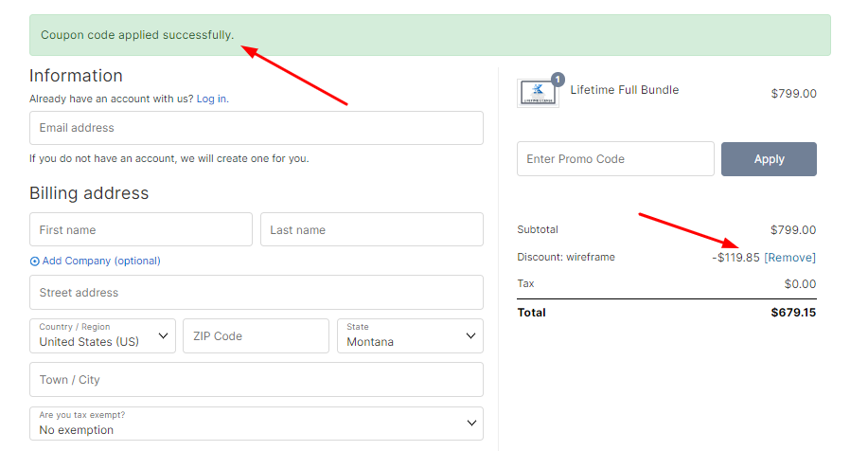Expand the State dropdown showing Montana
Image resolution: width=868 pixels, height=451 pixels.
point(410,335)
